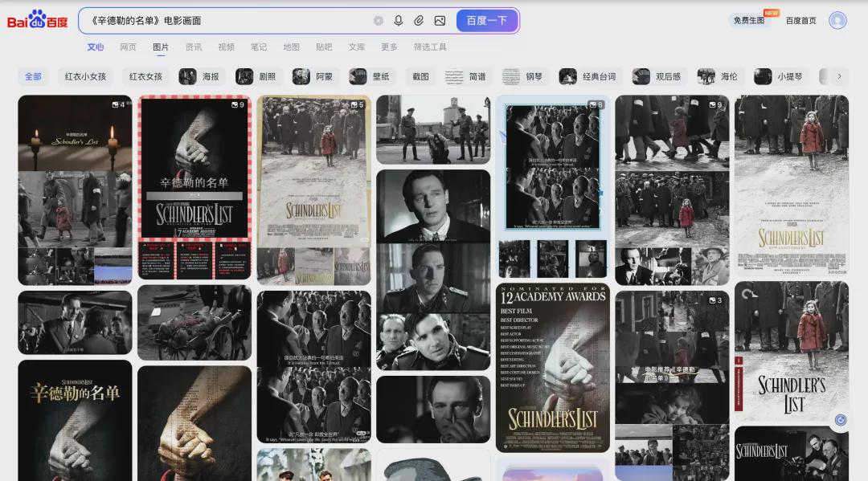Viewport: 868px width, 481px height.
Task: Switch to the 文库 tab
Action: coord(357,47)
